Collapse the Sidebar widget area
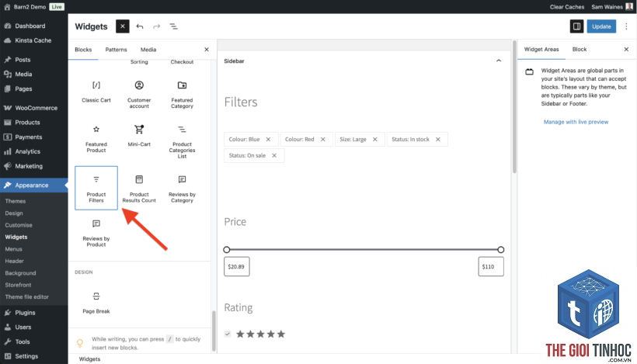Screen dimensions: 637x364 499,61
